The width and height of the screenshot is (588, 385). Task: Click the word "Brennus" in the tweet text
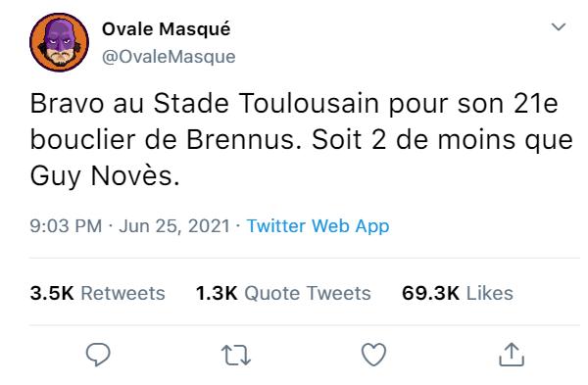[244, 140]
